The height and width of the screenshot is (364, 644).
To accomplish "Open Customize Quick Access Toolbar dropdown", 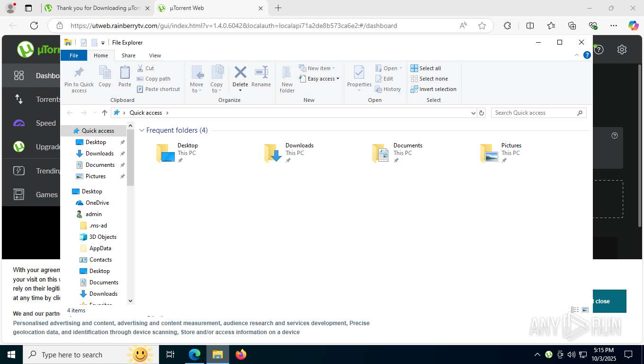I will [103, 43].
